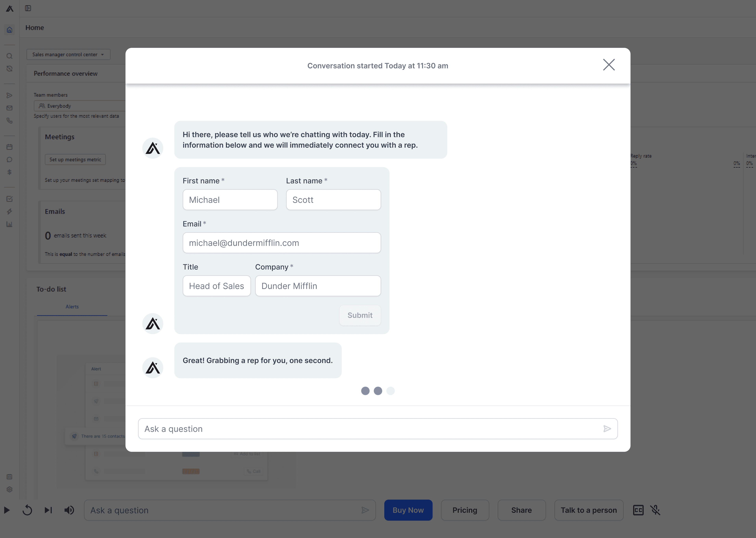This screenshot has height=538, width=756.
Task: Click the Submit button in form
Action: pyautogui.click(x=360, y=315)
